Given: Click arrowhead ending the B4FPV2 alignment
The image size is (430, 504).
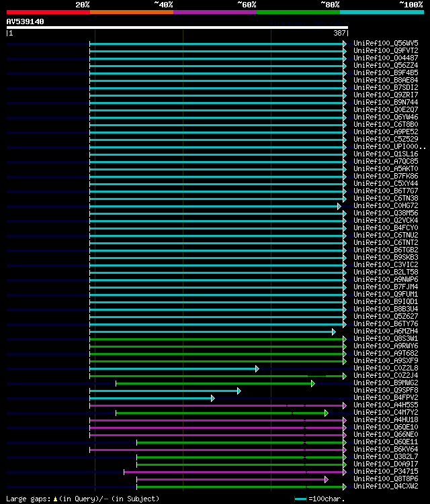Looking at the screenshot, I should click(213, 398).
